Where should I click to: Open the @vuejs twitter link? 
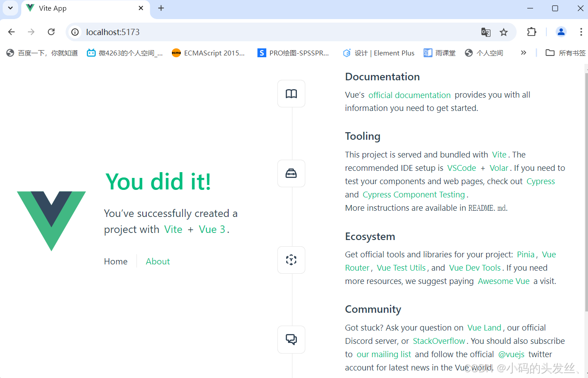click(511, 354)
